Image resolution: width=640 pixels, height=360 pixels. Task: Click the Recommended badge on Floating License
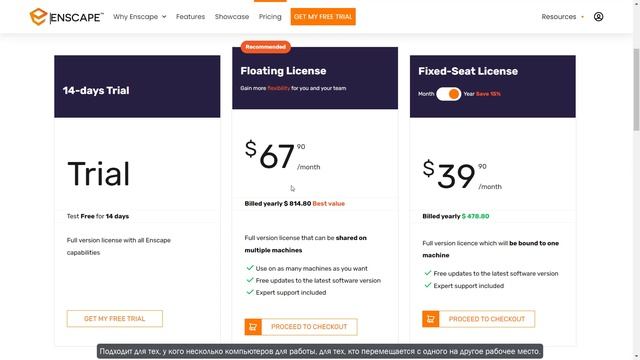[x=266, y=47]
